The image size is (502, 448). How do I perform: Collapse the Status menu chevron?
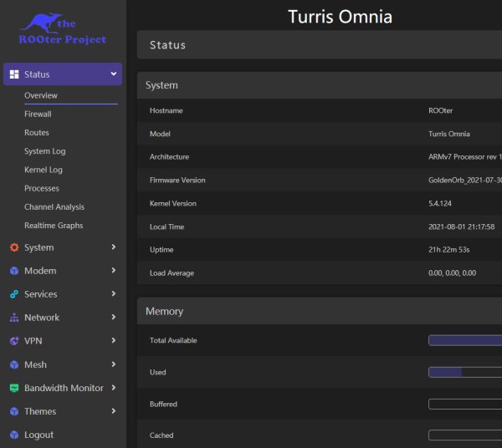click(x=114, y=74)
